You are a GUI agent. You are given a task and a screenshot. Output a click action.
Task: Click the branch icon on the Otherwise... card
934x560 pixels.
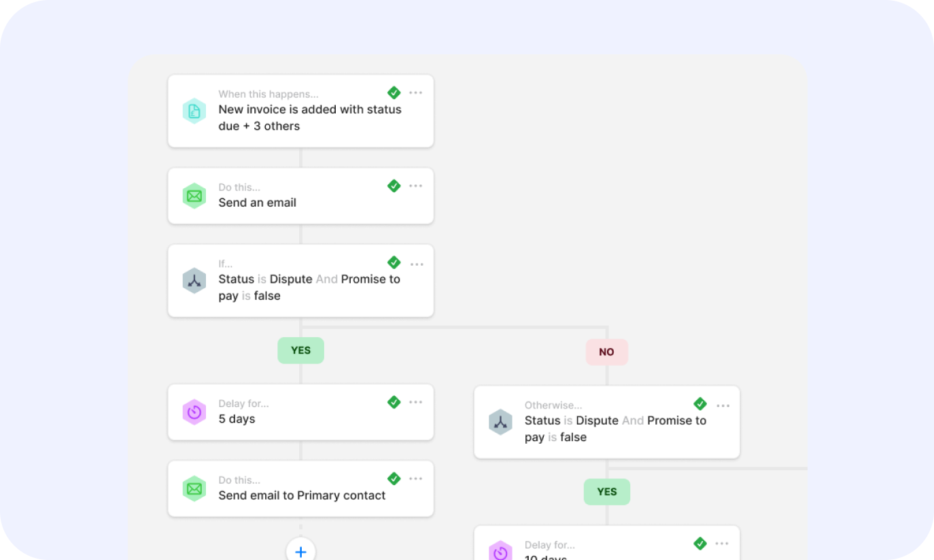500,422
